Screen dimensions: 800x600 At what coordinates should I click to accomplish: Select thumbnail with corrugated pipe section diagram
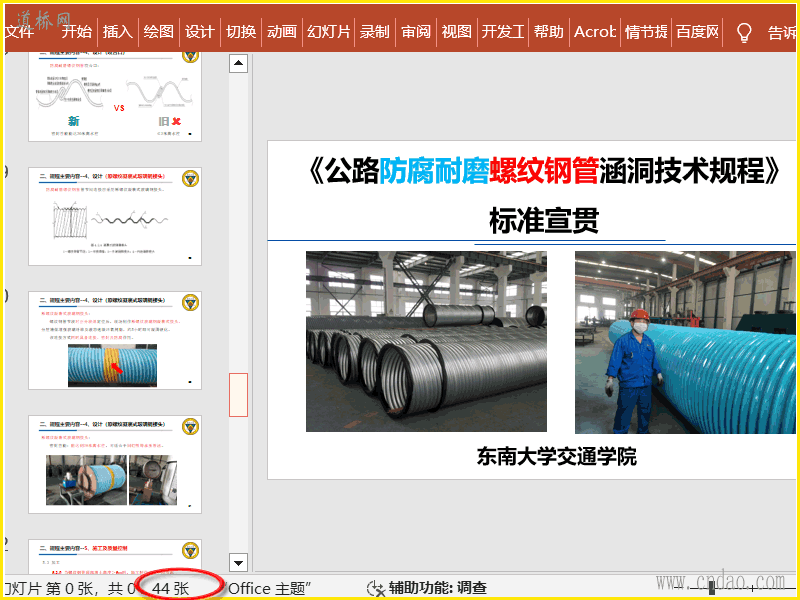click(x=115, y=216)
